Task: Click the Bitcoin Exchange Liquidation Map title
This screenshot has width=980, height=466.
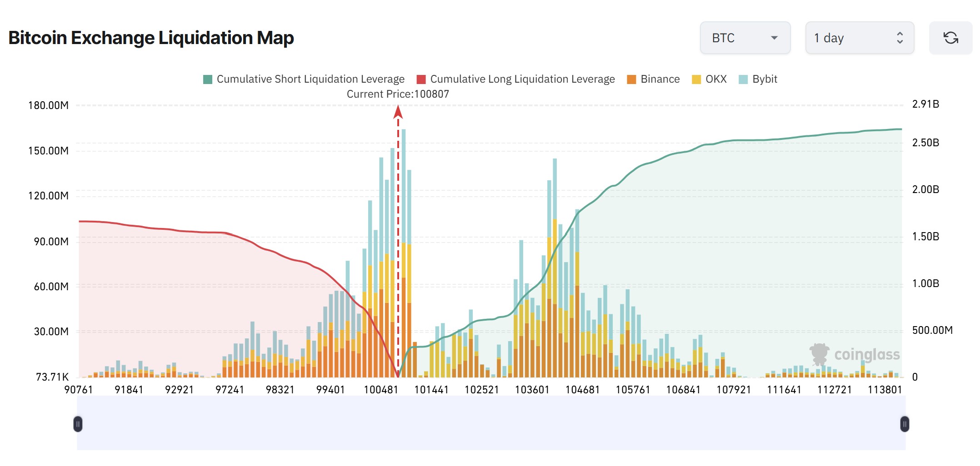Action: click(151, 38)
